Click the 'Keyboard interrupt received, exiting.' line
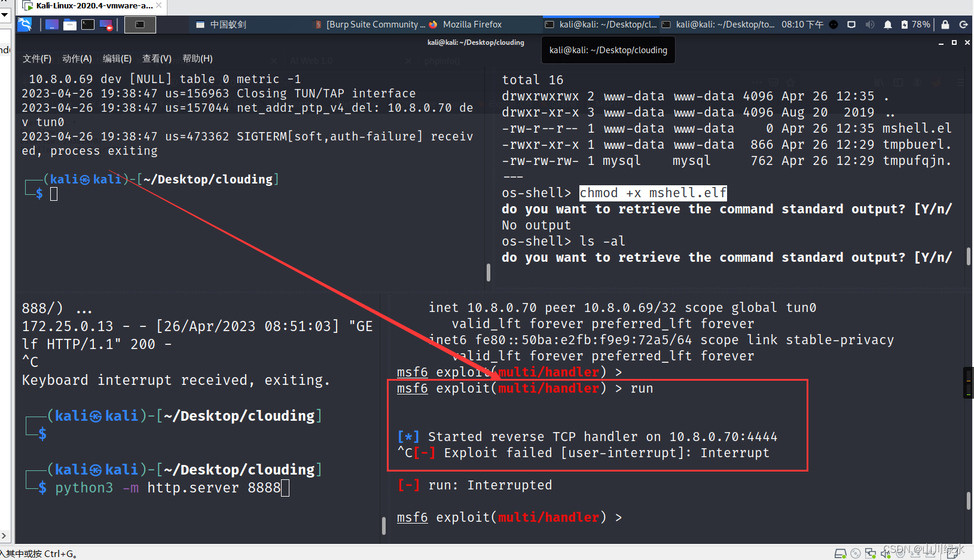The width and height of the screenshot is (974, 560). 176,380
